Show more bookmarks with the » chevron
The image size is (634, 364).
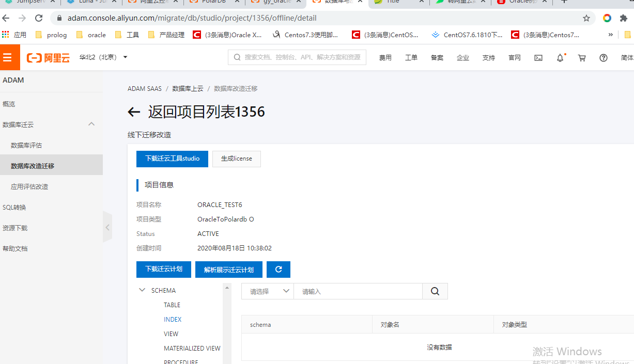click(611, 35)
